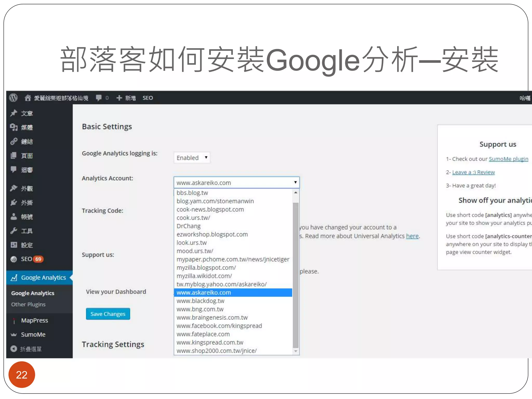The height and width of the screenshot is (399, 532).
Task: Click the dropdown scroll down arrow
Action: (296, 351)
